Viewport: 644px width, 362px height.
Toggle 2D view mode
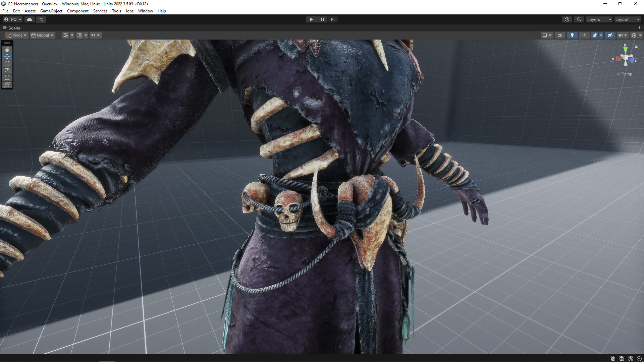pyautogui.click(x=560, y=35)
